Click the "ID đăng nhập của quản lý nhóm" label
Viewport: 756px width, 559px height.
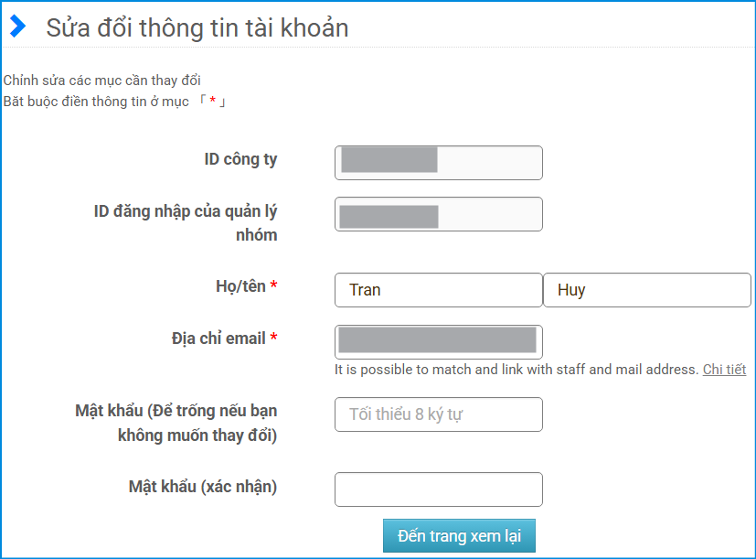point(186,223)
